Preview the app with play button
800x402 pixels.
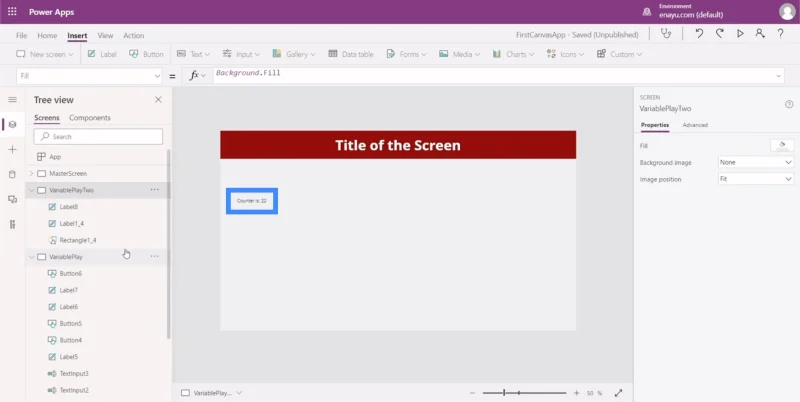tap(740, 34)
